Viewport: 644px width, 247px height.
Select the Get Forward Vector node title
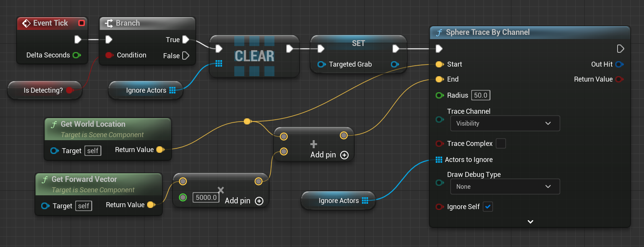pyautogui.click(x=84, y=179)
